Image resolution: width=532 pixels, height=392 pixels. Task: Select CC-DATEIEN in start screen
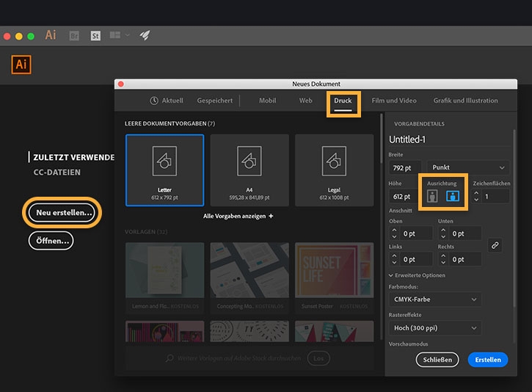57,173
